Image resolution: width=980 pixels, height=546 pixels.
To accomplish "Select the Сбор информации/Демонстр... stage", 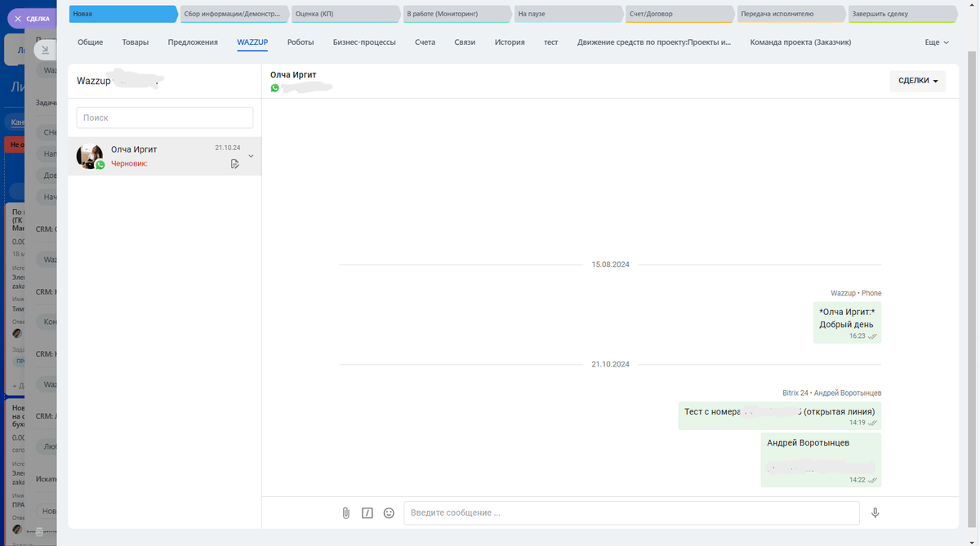I will (x=235, y=14).
